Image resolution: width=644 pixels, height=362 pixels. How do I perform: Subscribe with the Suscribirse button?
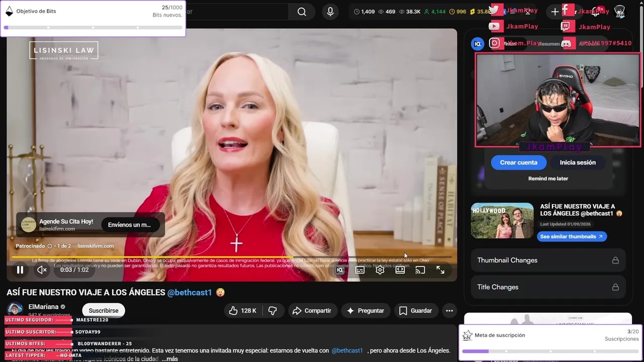point(104,311)
